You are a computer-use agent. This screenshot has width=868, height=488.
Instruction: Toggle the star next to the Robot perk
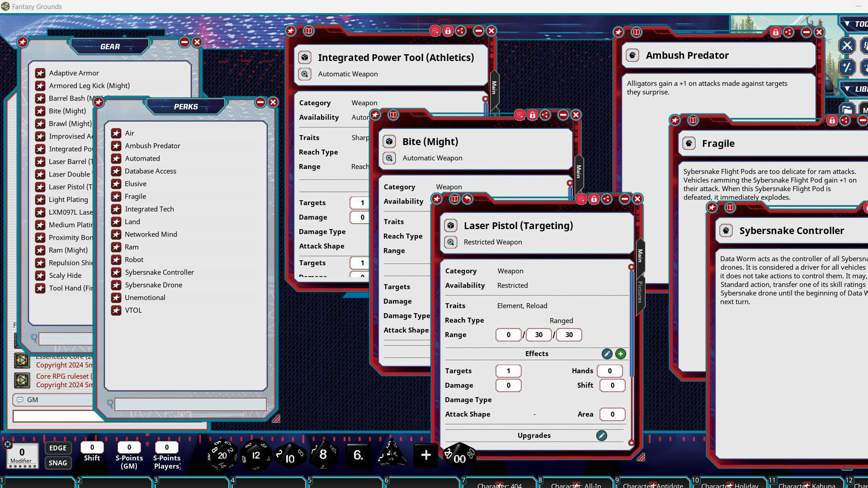[116, 259]
